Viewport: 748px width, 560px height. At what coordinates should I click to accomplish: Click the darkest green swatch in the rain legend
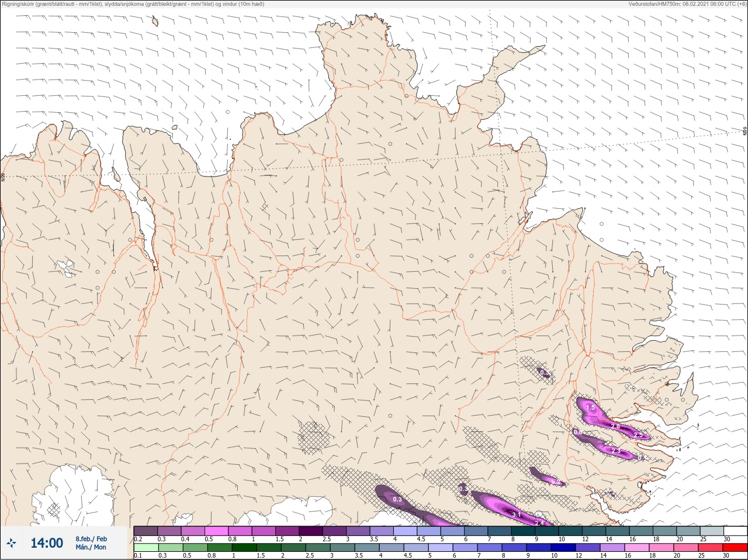click(244, 547)
